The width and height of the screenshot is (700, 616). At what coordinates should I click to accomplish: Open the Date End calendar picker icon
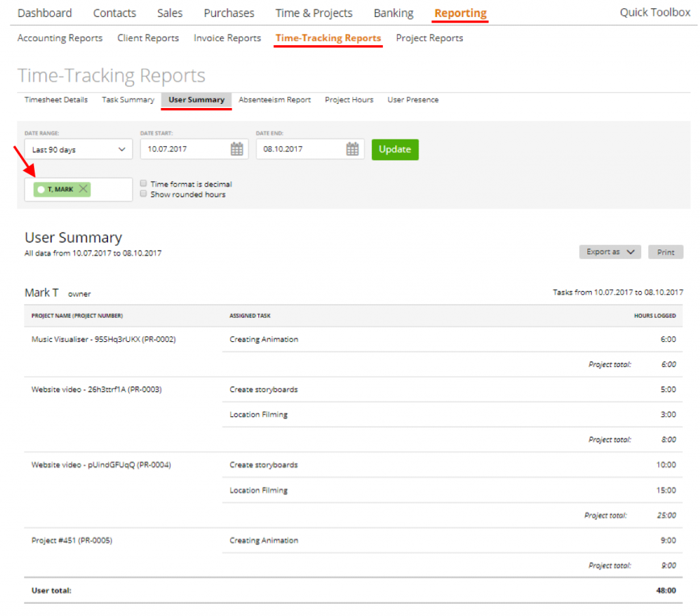pyautogui.click(x=352, y=149)
